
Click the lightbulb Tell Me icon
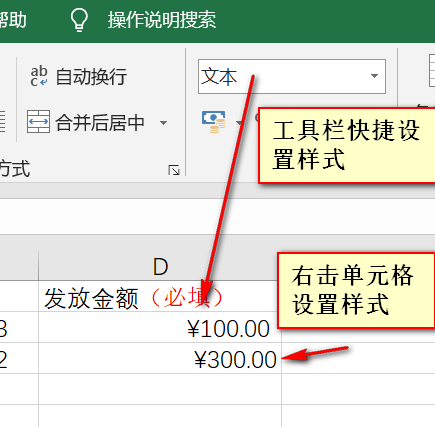coord(79,20)
